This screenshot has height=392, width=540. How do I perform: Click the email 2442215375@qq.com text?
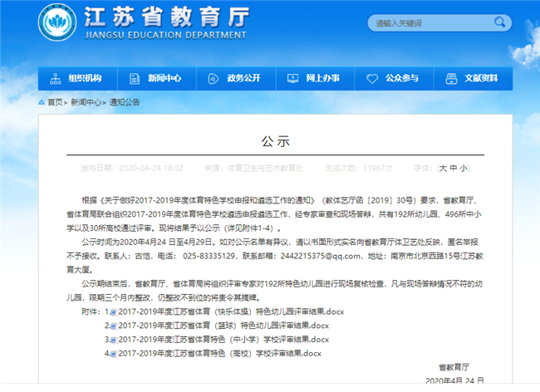[321, 256]
